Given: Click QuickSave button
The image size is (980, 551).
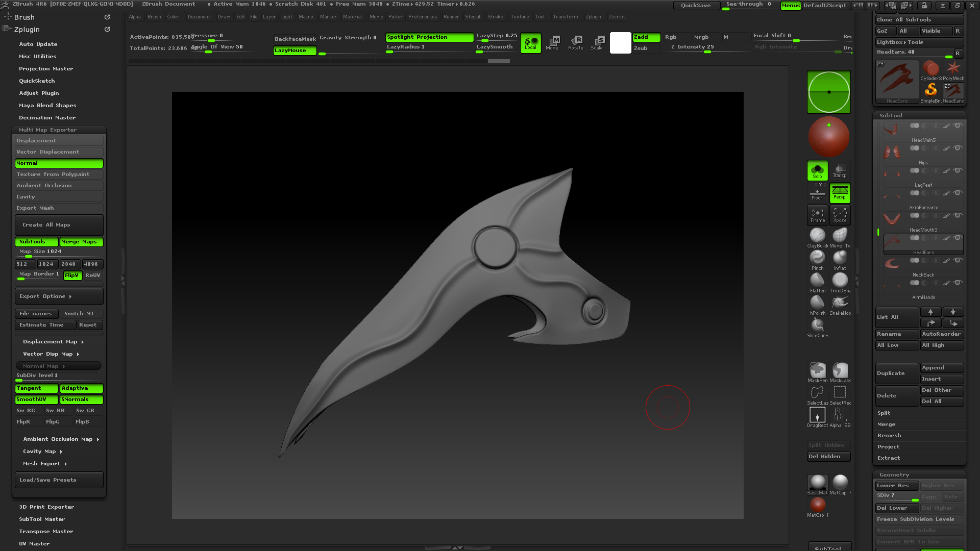Looking at the screenshot, I should (696, 6).
